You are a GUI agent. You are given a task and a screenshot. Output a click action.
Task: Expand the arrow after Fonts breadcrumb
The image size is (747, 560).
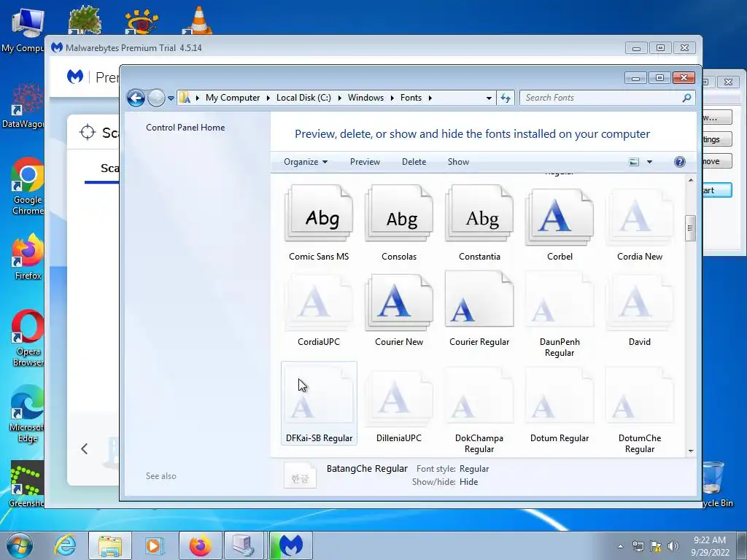point(430,98)
